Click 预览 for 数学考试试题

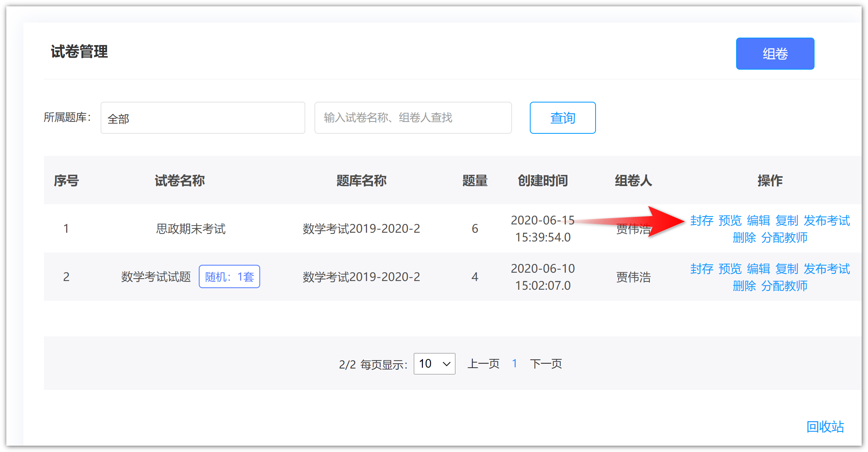point(730,269)
